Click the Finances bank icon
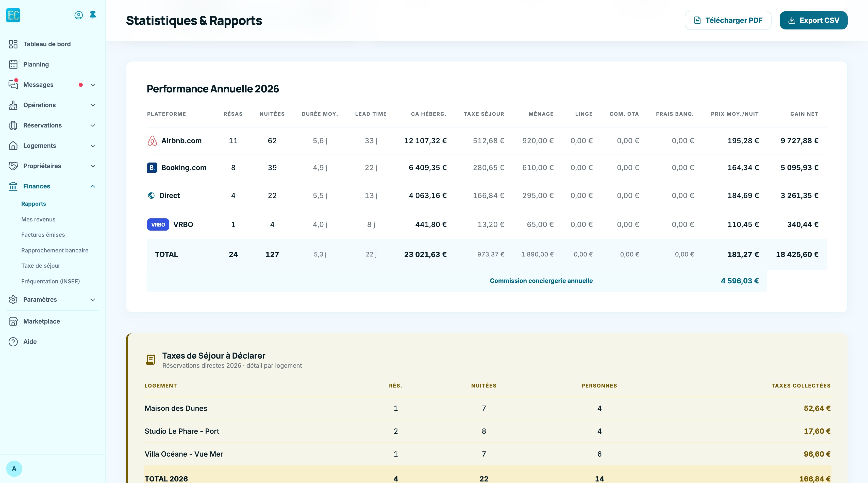Image resolution: width=868 pixels, height=483 pixels. 13,186
